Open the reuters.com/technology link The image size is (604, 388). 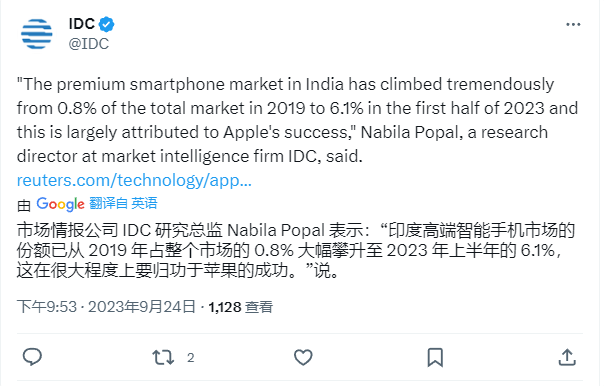pos(134,180)
